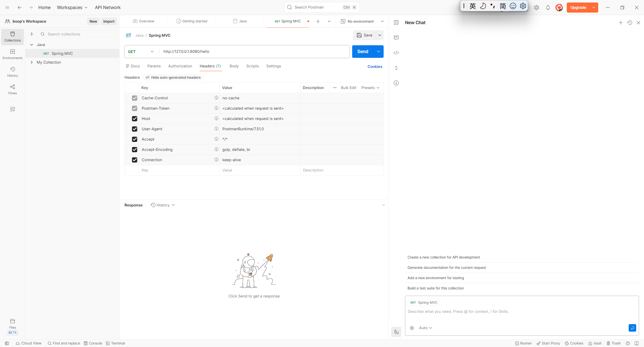Open the GET method dropdown
Viewport: 644px width, 347px height.
coord(141,52)
